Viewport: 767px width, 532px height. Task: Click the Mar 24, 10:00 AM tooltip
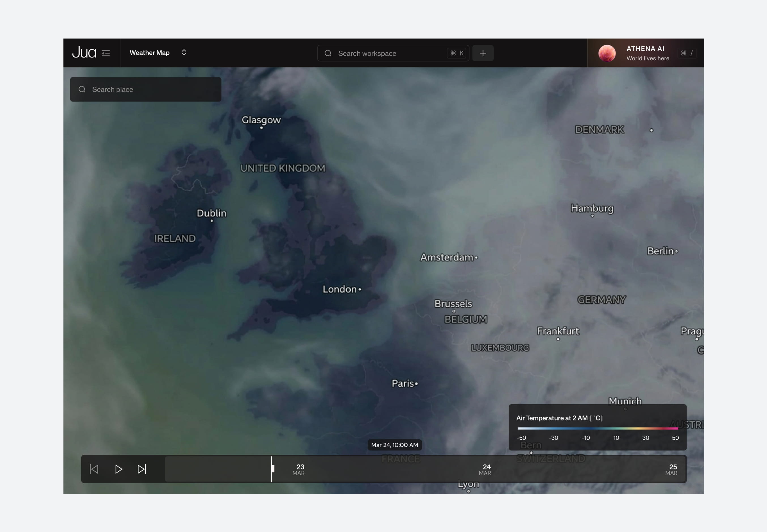[x=395, y=445]
